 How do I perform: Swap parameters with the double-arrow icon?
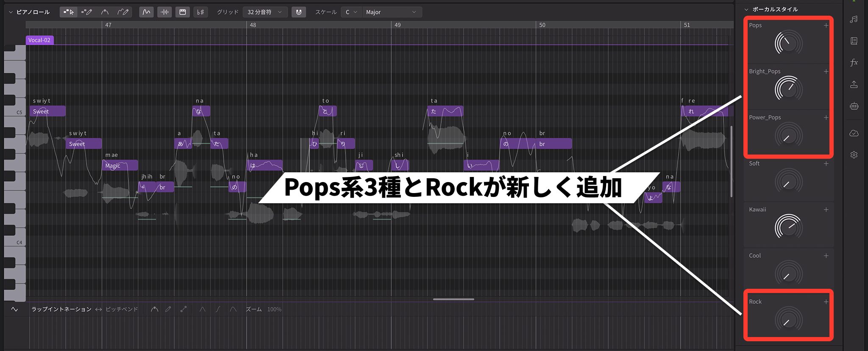tap(98, 310)
